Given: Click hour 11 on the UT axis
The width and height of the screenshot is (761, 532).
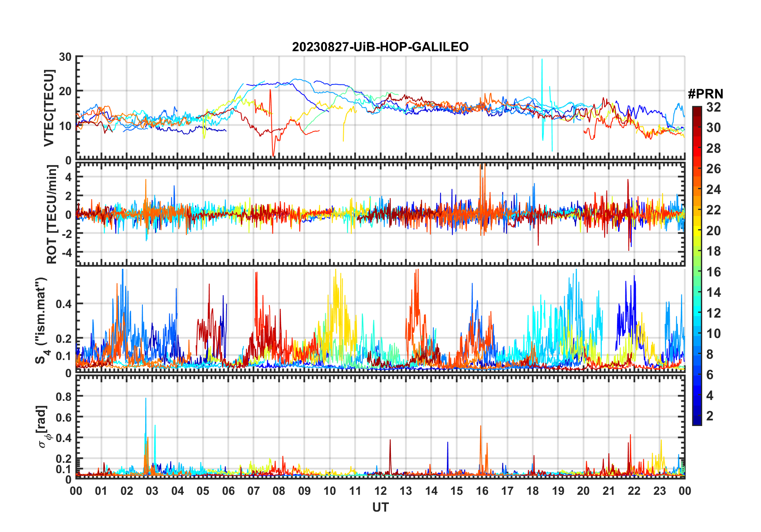Looking at the screenshot, I should (355, 491).
